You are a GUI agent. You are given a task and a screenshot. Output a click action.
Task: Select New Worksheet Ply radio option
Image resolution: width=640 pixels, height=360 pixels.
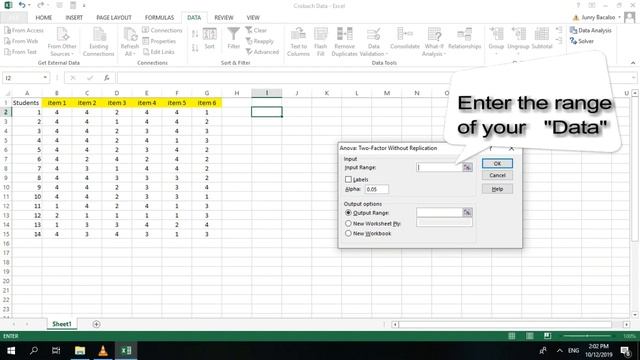pos(348,223)
